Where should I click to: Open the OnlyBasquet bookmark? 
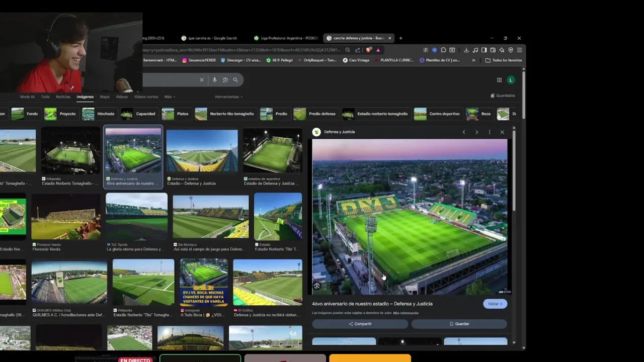pos(317,60)
